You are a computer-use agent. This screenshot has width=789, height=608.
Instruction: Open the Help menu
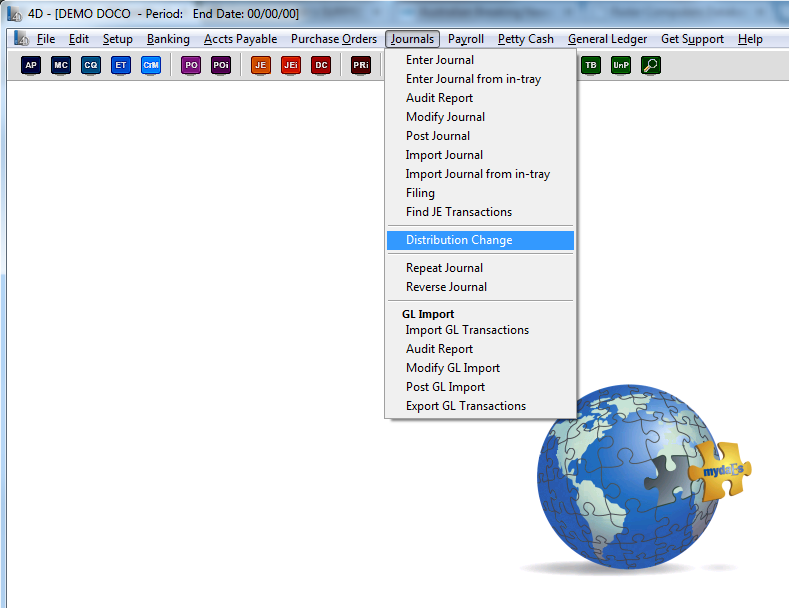[750, 39]
